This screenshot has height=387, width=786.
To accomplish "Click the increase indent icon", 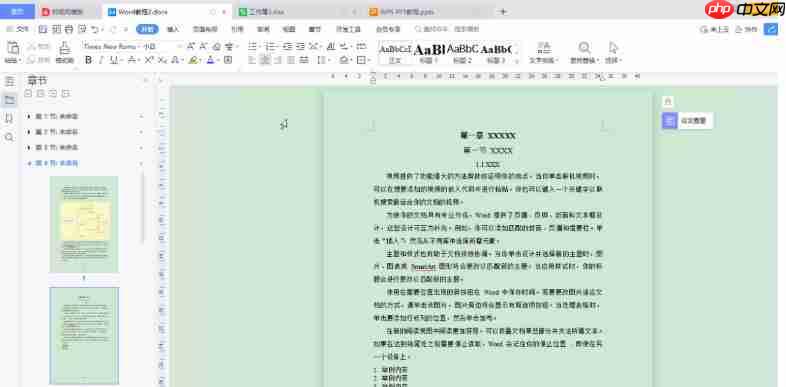I will [x=300, y=47].
